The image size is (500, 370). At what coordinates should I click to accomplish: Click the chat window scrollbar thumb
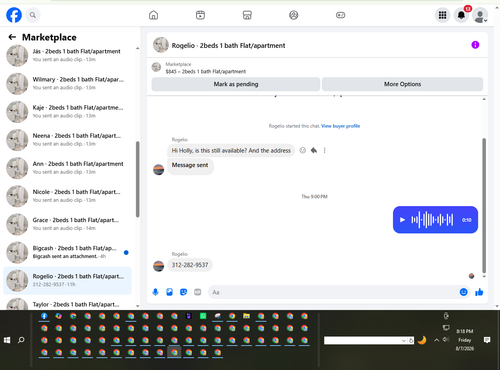pyautogui.click(x=484, y=206)
